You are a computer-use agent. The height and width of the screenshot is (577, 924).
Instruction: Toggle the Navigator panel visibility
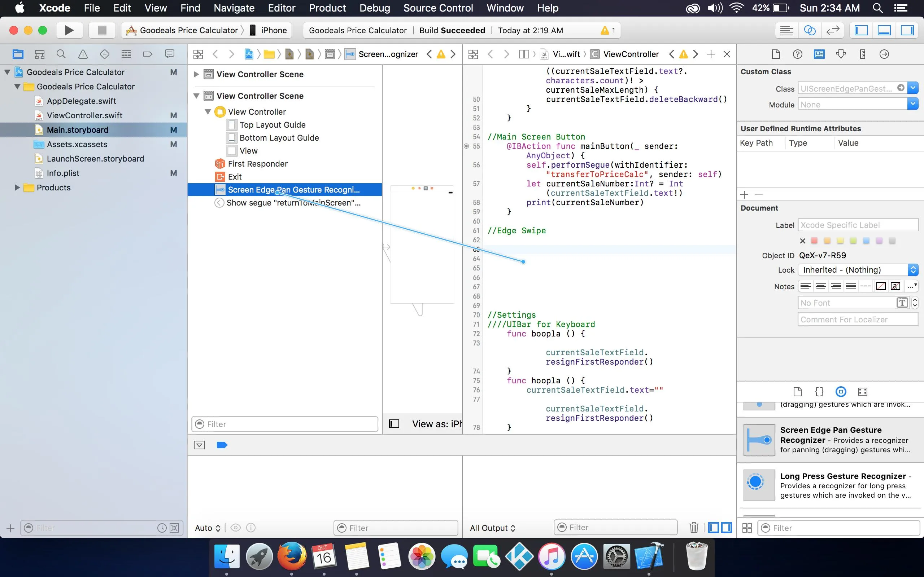861,30
